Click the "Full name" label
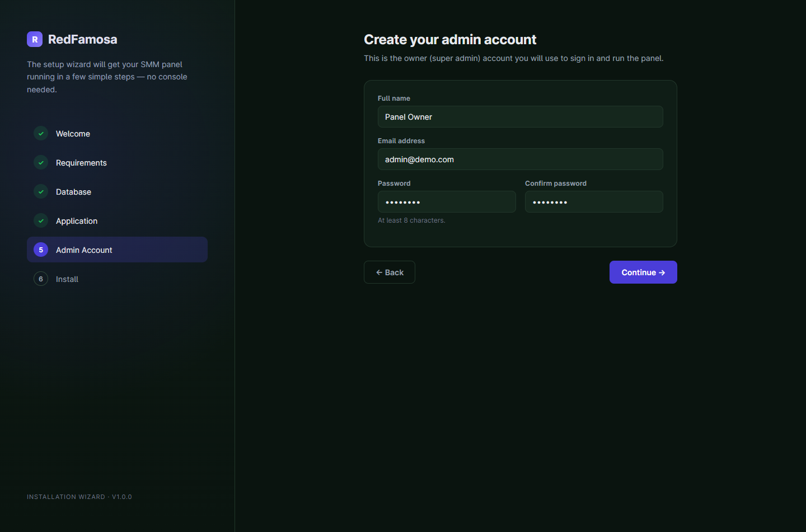Viewport: 806px width, 532px height. click(394, 98)
